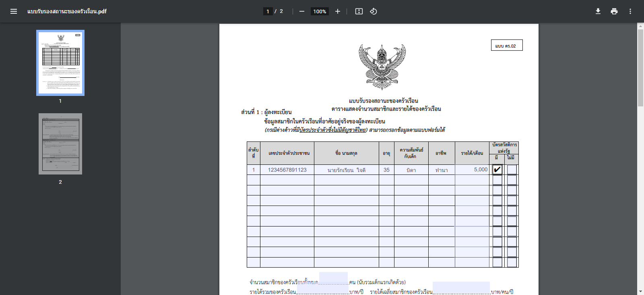
Task: Check the ไม่มี checkbox in row 1
Action: click(x=512, y=170)
